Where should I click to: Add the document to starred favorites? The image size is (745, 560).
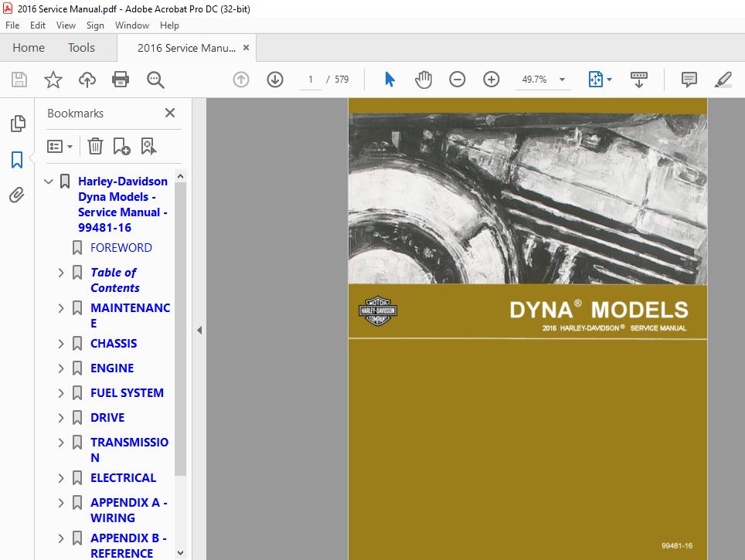[53, 80]
